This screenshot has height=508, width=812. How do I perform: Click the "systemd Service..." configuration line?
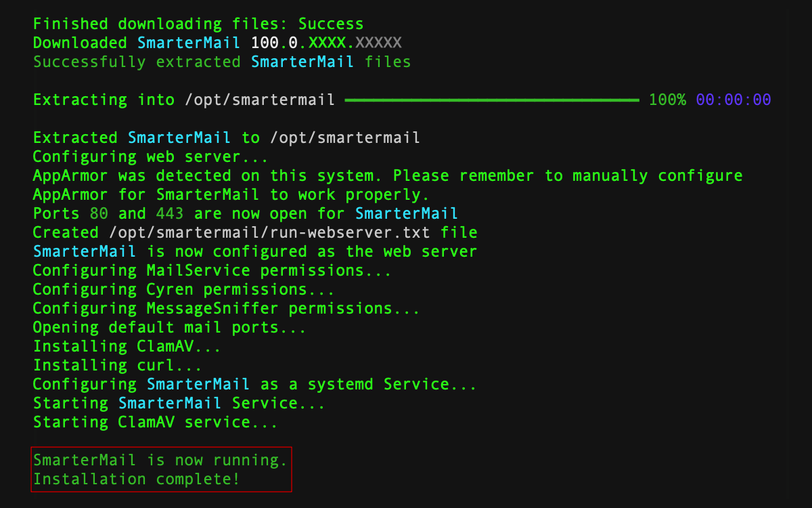coord(255,385)
